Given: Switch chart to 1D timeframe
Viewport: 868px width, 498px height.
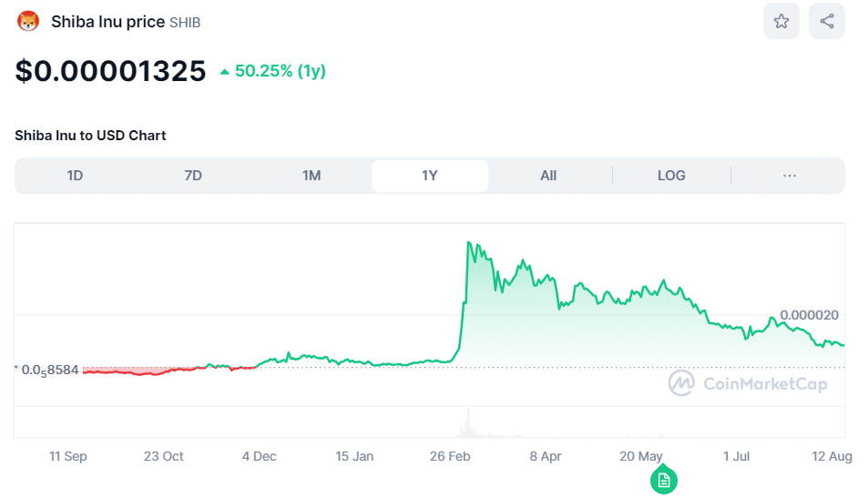Looking at the screenshot, I should coord(75,176).
